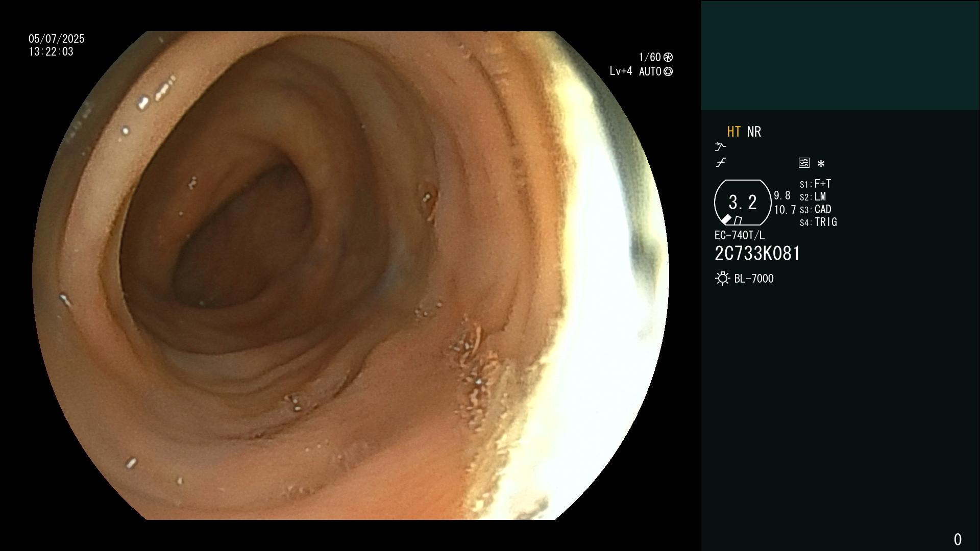Click the asterisk indicator beside the sliders icon
This screenshot has height=551, width=980.
point(821,164)
